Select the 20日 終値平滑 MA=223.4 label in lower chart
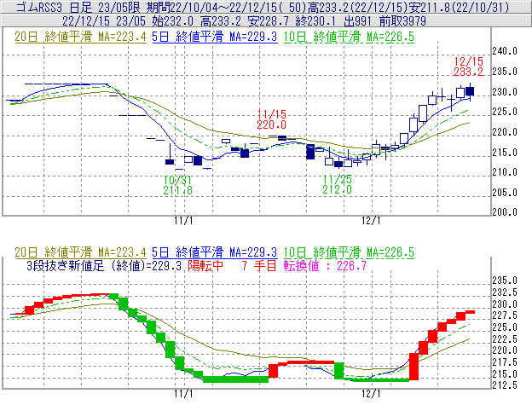Screen dimensions: 532x405 click(80, 252)
